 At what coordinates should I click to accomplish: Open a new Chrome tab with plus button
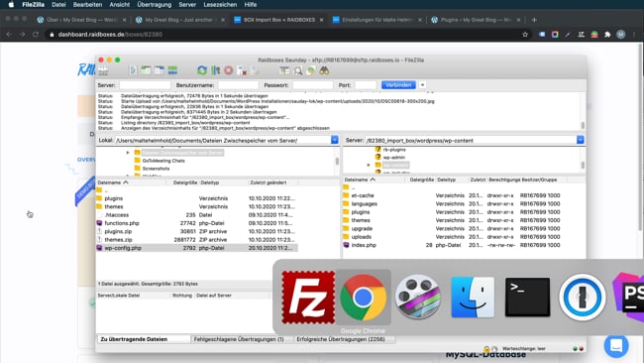tap(534, 20)
